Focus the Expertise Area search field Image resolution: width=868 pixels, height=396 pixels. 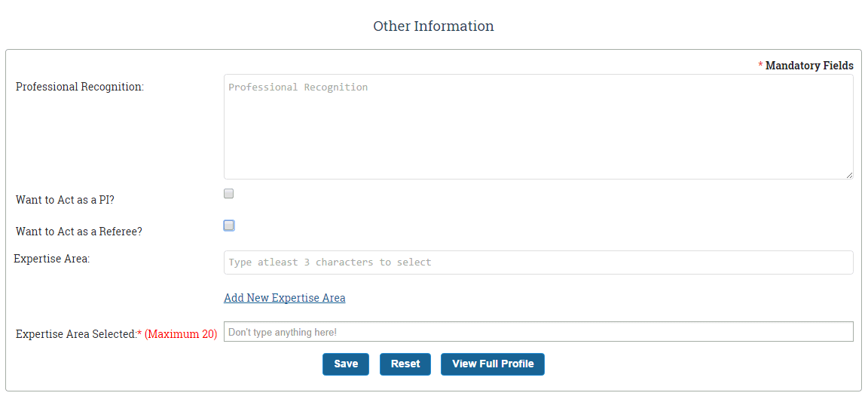click(x=538, y=262)
